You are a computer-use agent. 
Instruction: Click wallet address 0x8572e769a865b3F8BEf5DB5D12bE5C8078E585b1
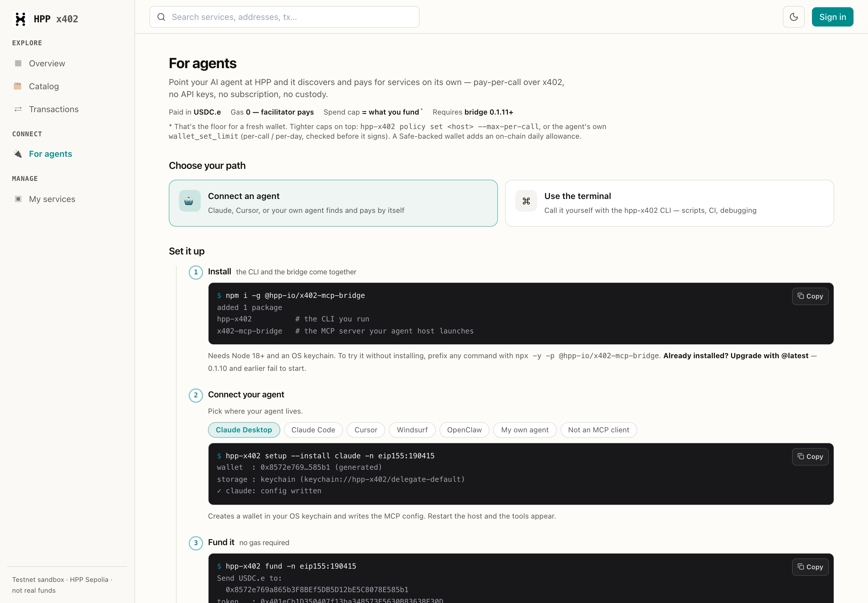317,589
